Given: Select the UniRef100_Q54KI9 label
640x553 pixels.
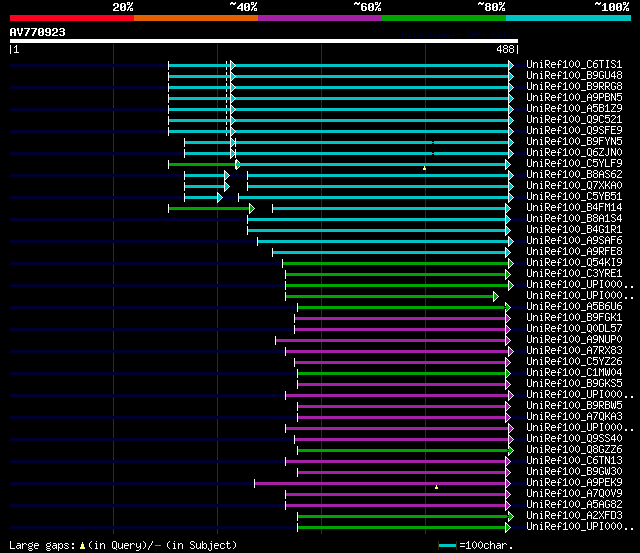Looking at the screenshot, I should pos(574,263).
